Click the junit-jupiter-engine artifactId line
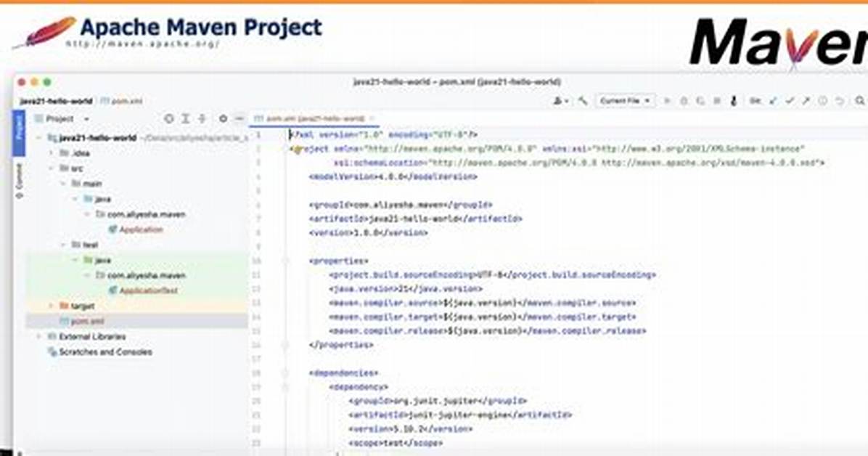 [x=459, y=415]
